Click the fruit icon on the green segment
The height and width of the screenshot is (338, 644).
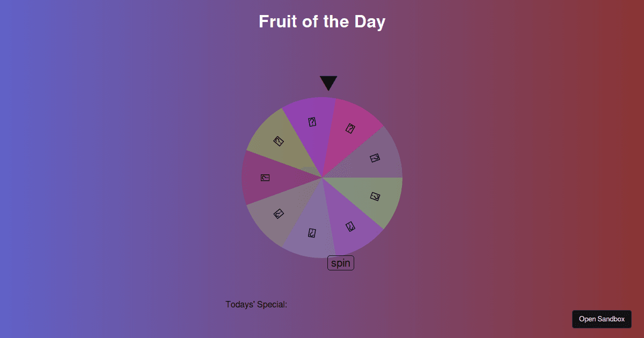(x=376, y=197)
